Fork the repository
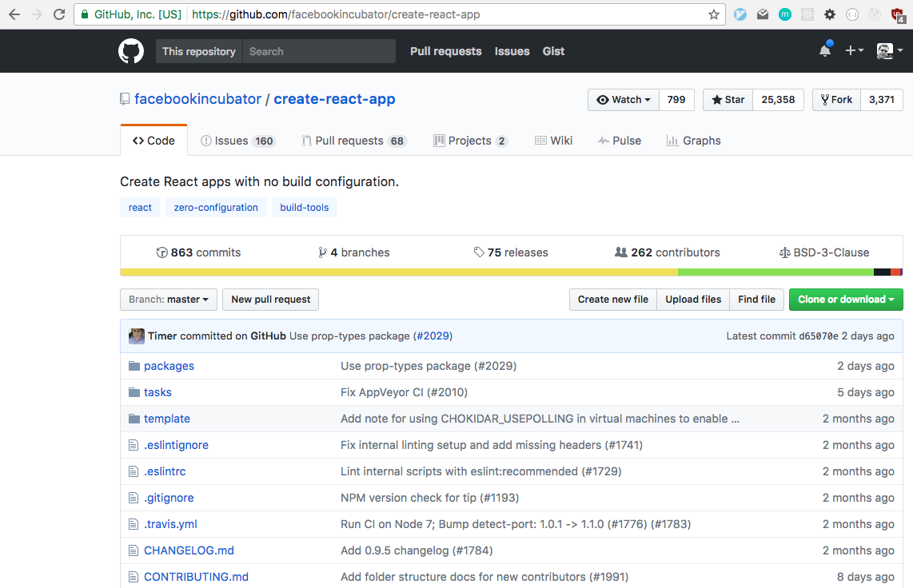913x588 pixels. click(x=837, y=99)
